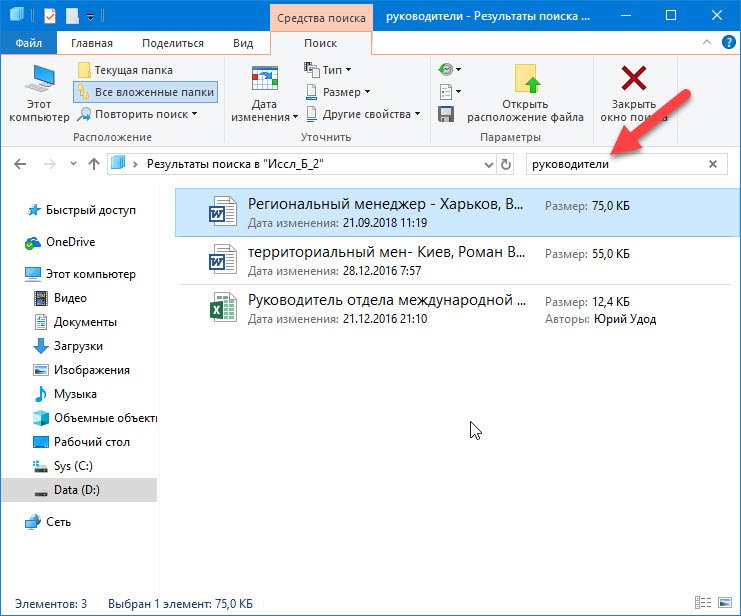Click the Close search window red X icon
Image resolution: width=741 pixels, height=616 pixels.
pyautogui.click(x=632, y=81)
